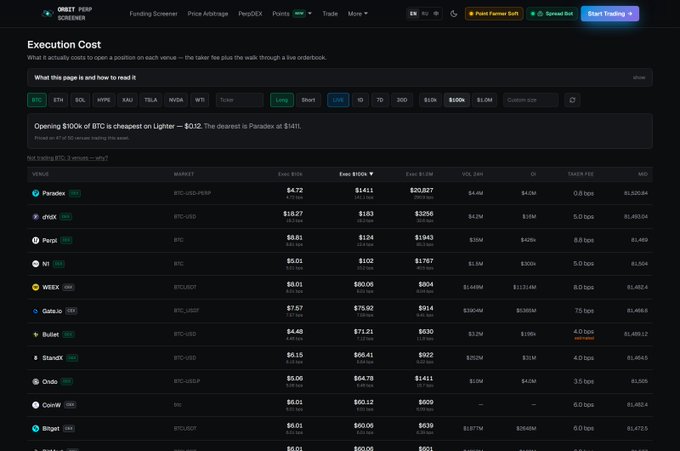Click the DEX badge next to Bullet
The width and height of the screenshot is (680, 451).
coord(69,334)
